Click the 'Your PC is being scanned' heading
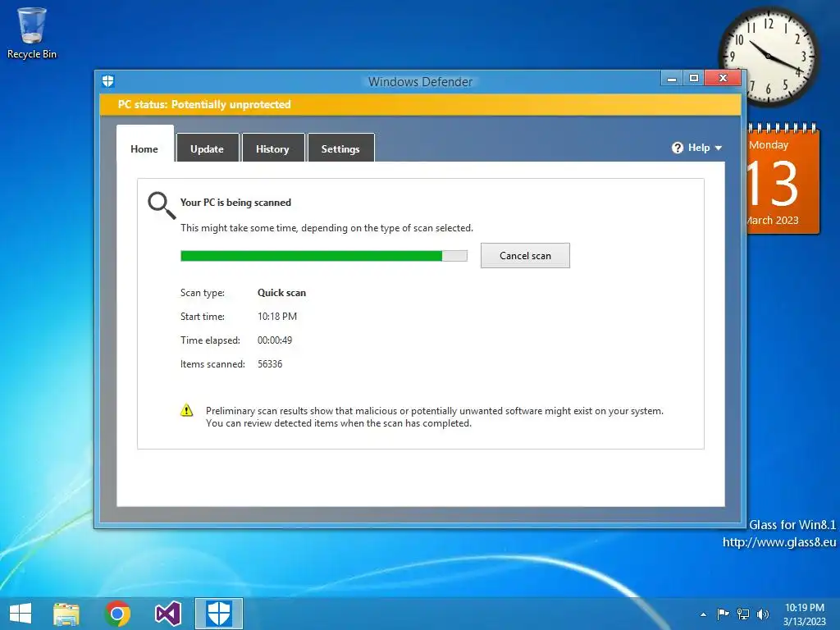 tap(235, 203)
